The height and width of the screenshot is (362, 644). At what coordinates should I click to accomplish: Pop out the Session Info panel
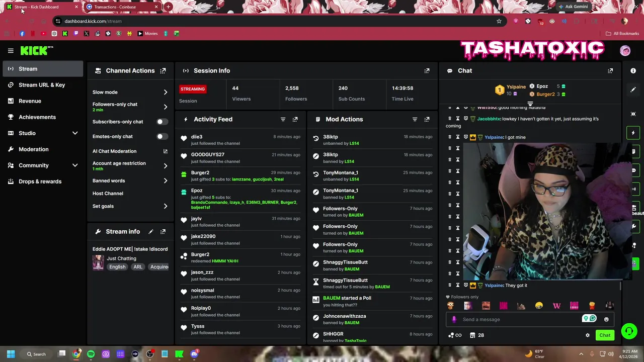tap(427, 71)
